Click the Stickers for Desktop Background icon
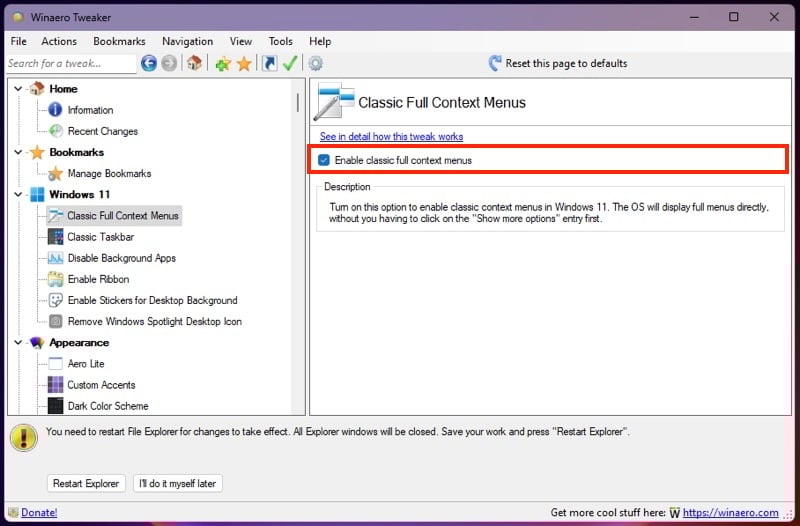The image size is (800, 526). click(x=55, y=300)
